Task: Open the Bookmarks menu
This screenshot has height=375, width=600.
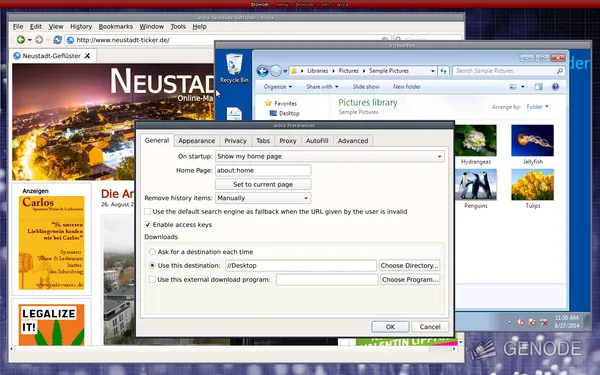Action: click(116, 26)
